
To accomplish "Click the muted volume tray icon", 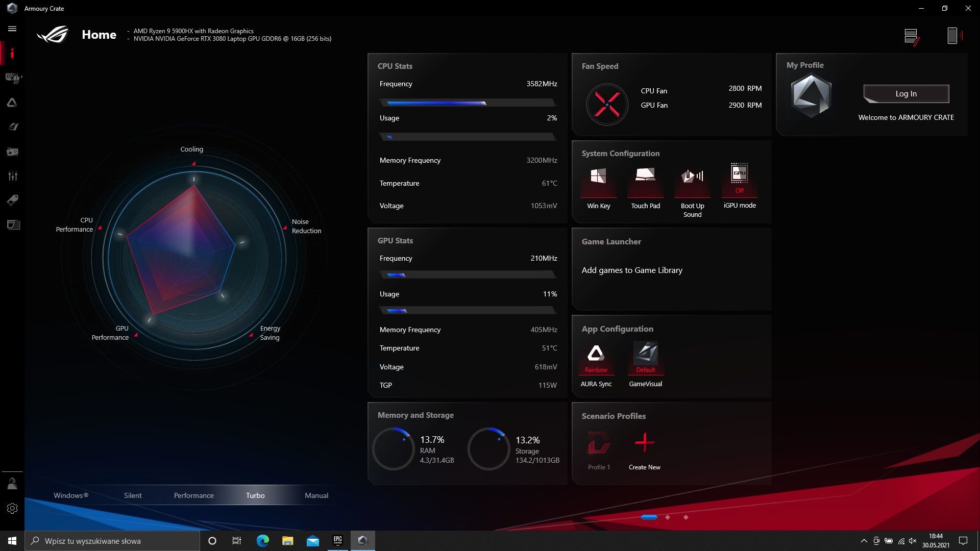I will coord(913,541).
